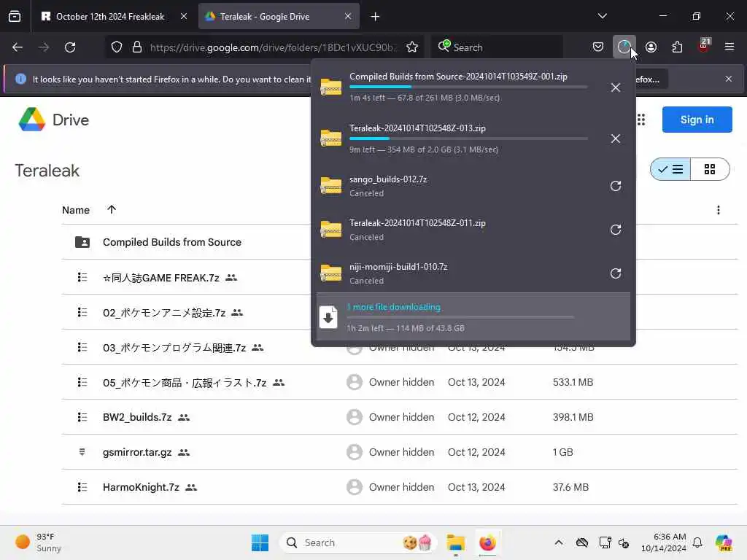Click the Firefox taskbar icon
747x560 pixels.
pyautogui.click(x=487, y=542)
